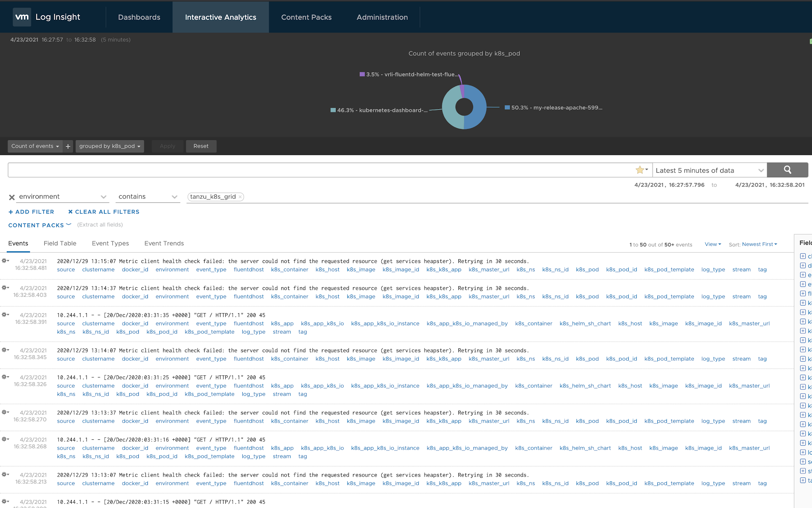812x508 pixels.
Task: Open gear menu for the 16:32:58.326 event
Action: click(x=5, y=377)
